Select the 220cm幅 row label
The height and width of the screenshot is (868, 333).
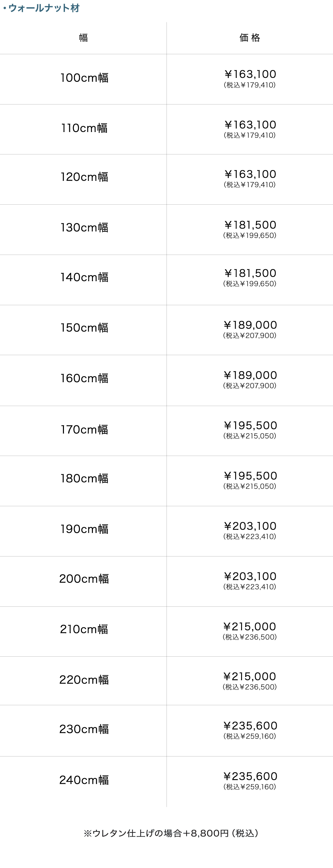tap(84, 680)
